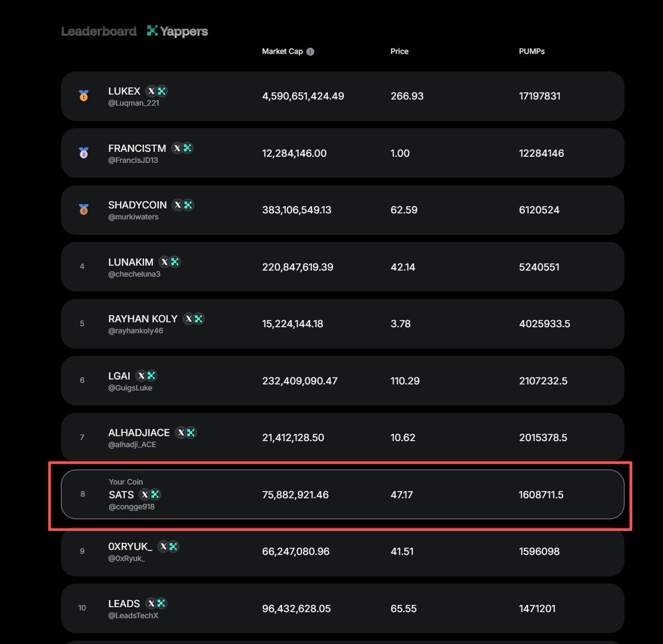Screen dimensions: 663x644
Task: Click the PUMPs column header
Action: [532, 51]
